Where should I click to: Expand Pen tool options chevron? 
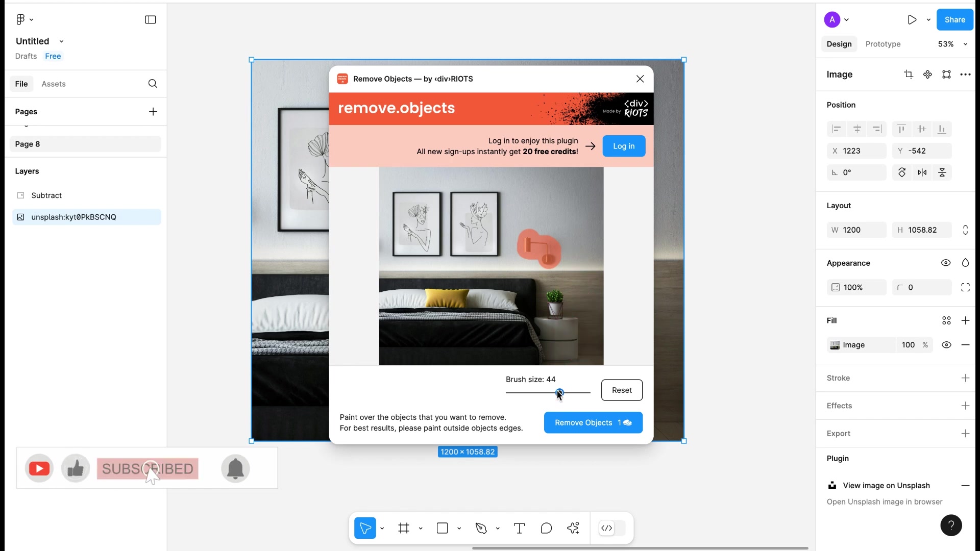[x=498, y=528]
